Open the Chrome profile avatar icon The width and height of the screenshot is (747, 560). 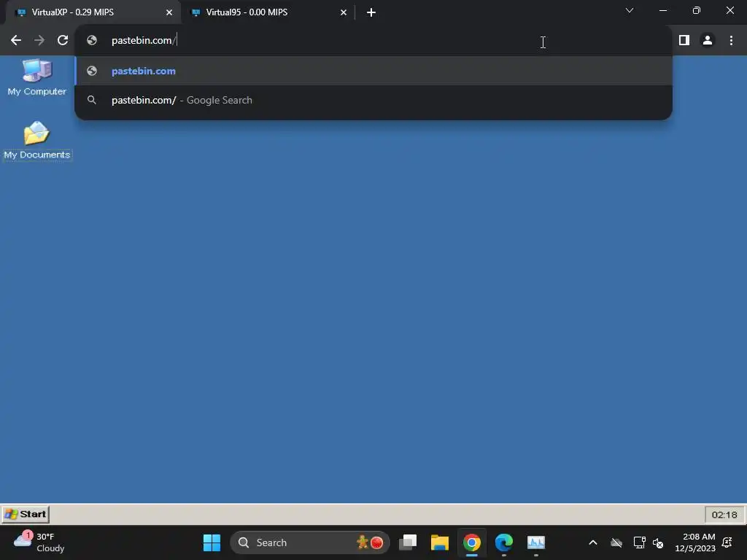708,41
